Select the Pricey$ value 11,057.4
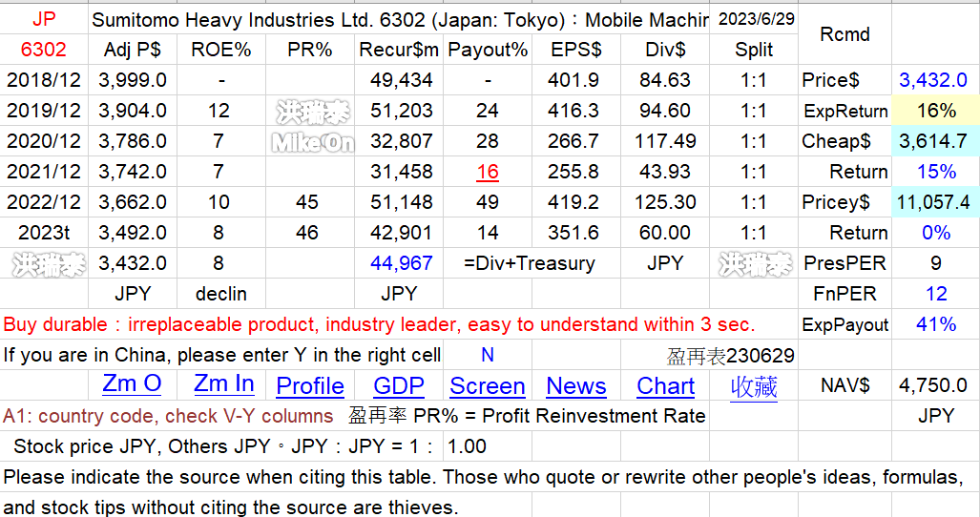The image size is (980, 517). pos(935,202)
